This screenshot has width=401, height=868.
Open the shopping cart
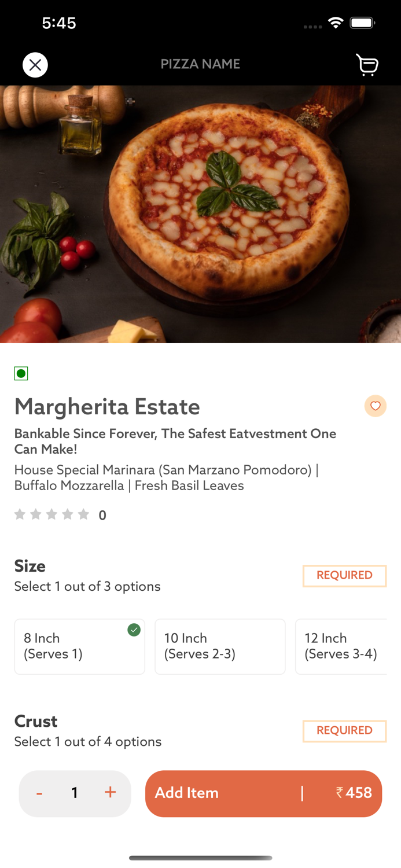(367, 65)
